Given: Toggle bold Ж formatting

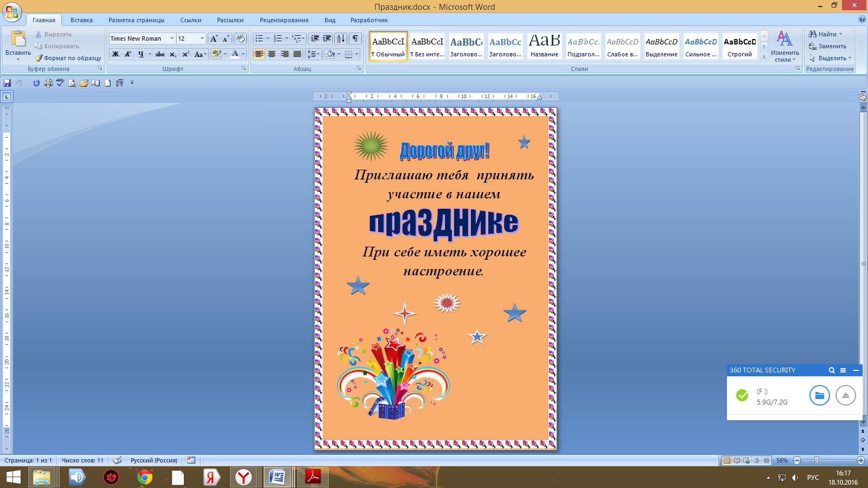Looking at the screenshot, I should coord(115,54).
